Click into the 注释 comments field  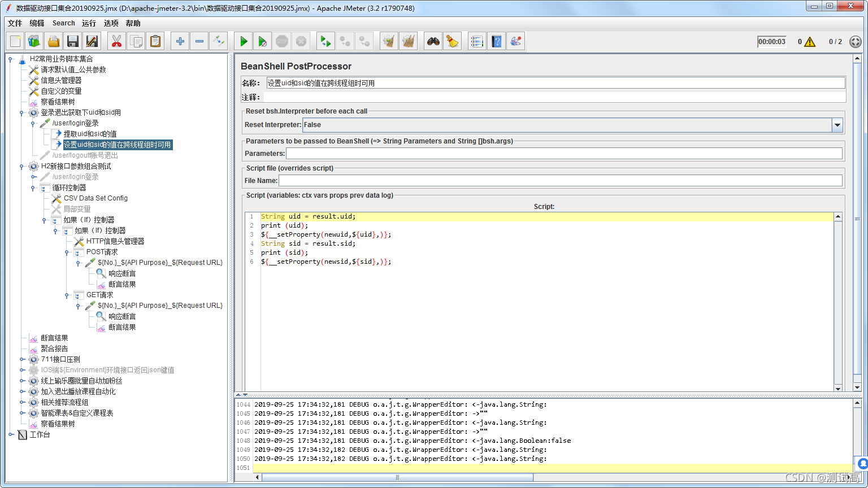click(x=554, y=97)
